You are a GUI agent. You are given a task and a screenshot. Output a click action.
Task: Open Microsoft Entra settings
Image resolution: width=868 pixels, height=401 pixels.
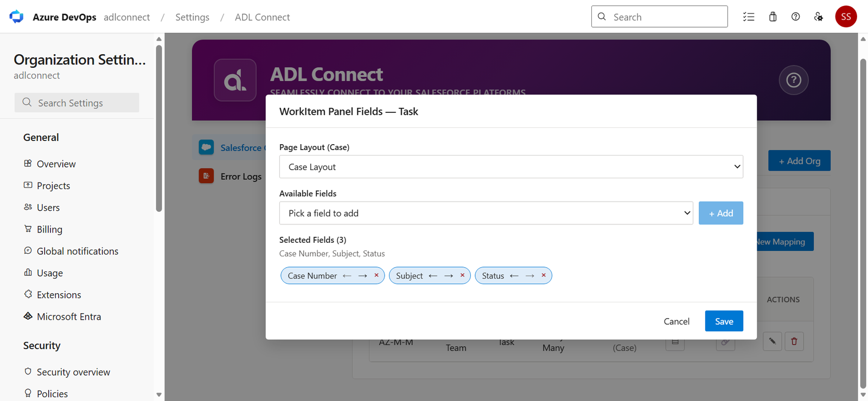click(x=69, y=316)
